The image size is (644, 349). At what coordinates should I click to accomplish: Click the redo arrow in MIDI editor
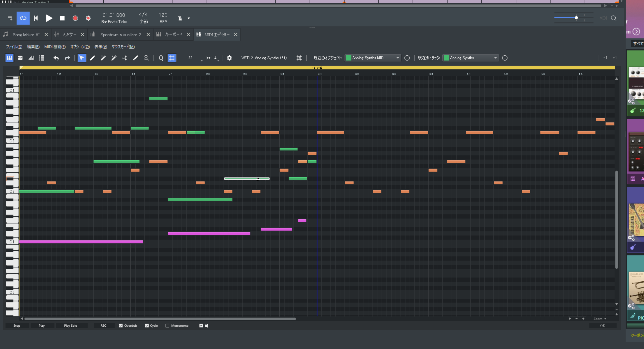tap(67, 58)
